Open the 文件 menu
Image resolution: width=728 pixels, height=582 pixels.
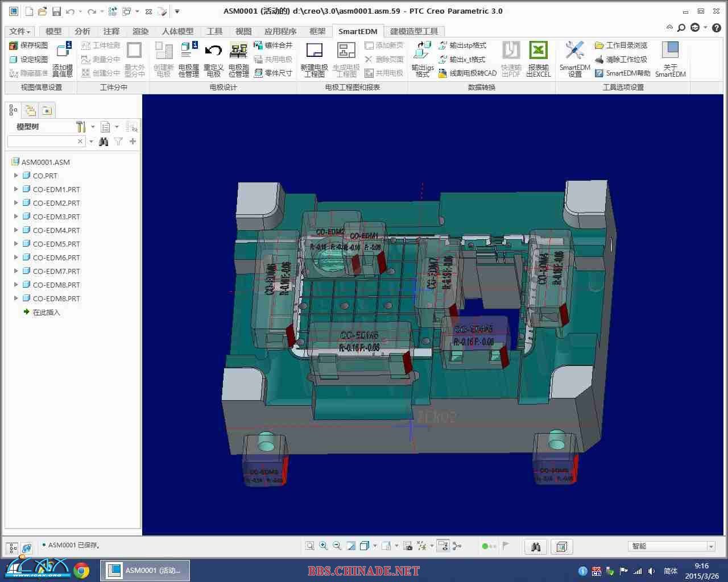20,31
